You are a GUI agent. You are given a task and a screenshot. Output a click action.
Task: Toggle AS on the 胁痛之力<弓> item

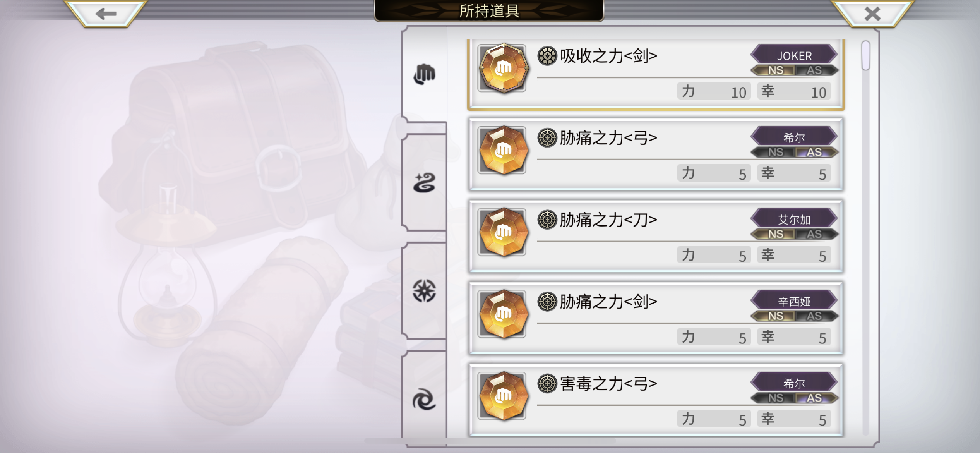click(x=815, y=152)
